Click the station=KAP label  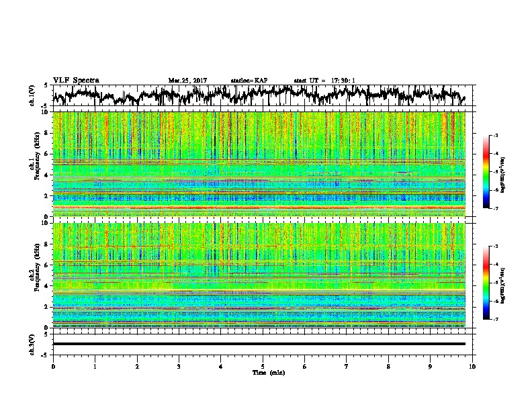[x=249, y=81]
